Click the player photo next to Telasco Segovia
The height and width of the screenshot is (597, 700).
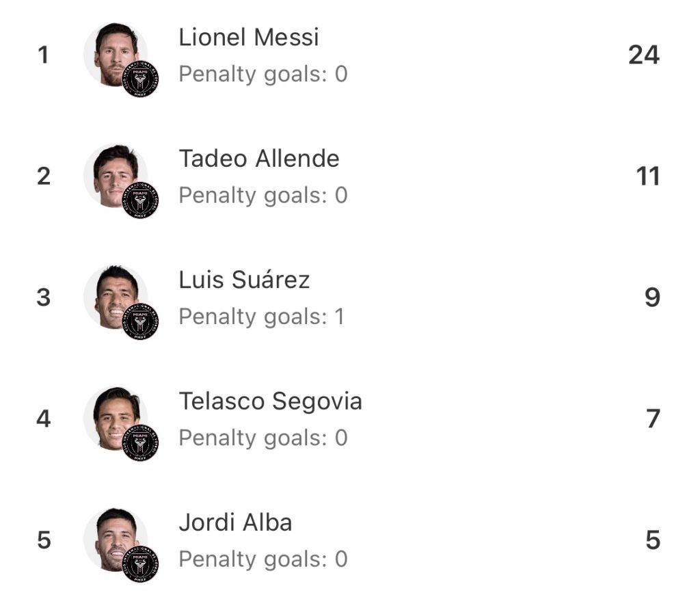click(111, 416)
